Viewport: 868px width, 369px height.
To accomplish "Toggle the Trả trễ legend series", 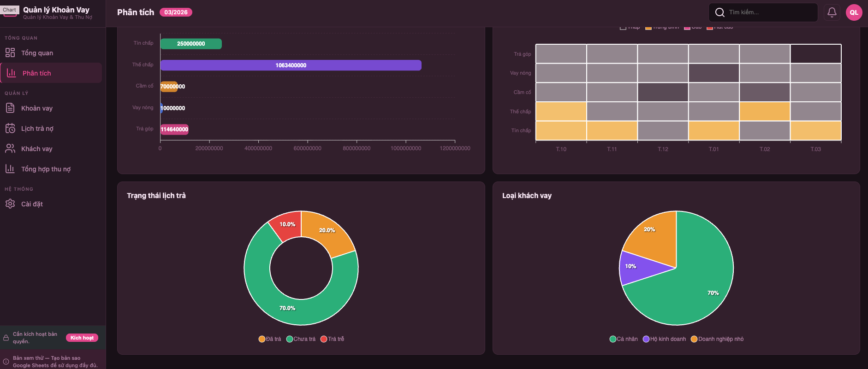I will click(332, 339).
